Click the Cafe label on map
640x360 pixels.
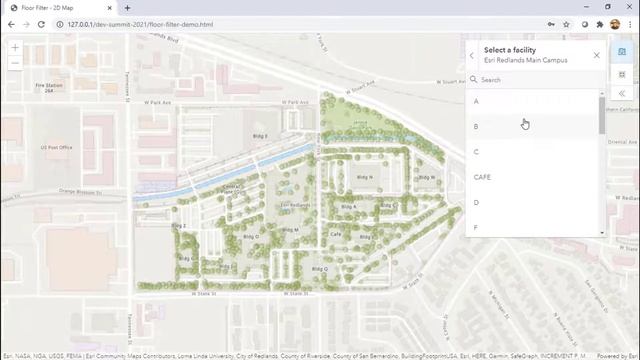tap(336, 234)
